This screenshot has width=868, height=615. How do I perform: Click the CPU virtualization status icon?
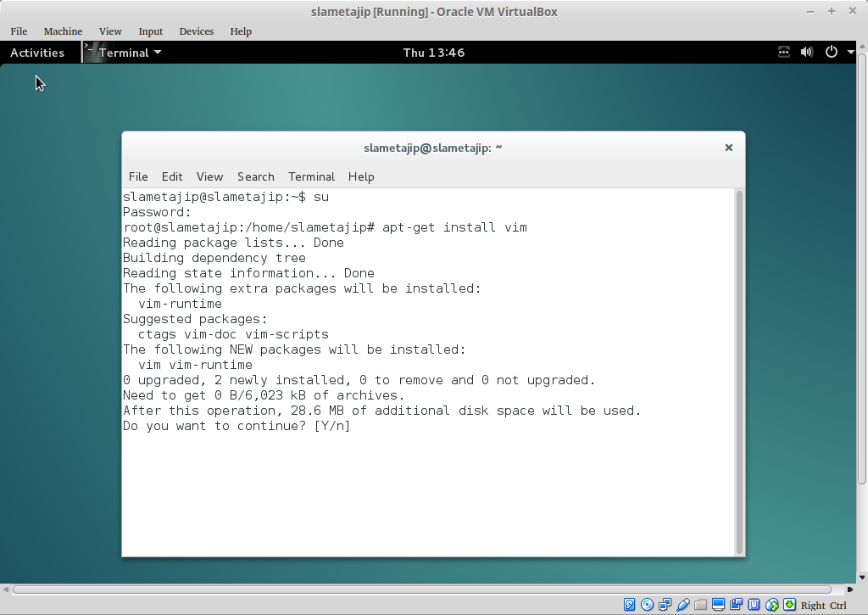point(754,605)
